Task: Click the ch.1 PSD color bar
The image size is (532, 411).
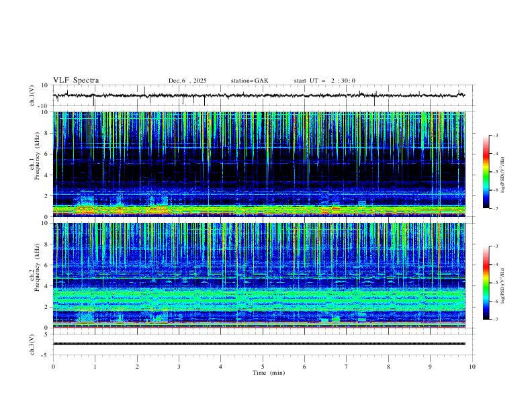Action: coord(486,172)
